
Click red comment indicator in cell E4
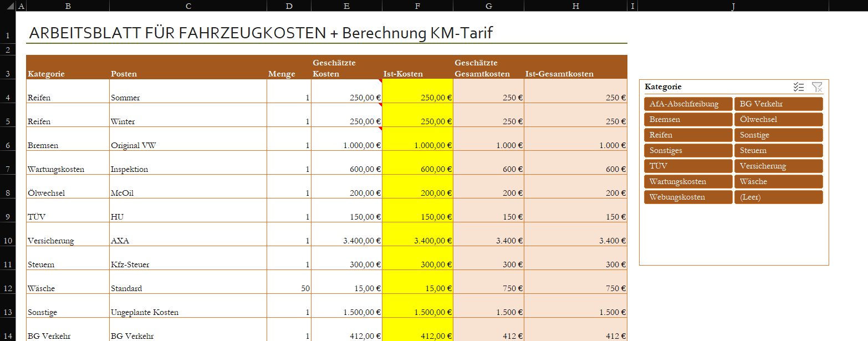[380, 81]
